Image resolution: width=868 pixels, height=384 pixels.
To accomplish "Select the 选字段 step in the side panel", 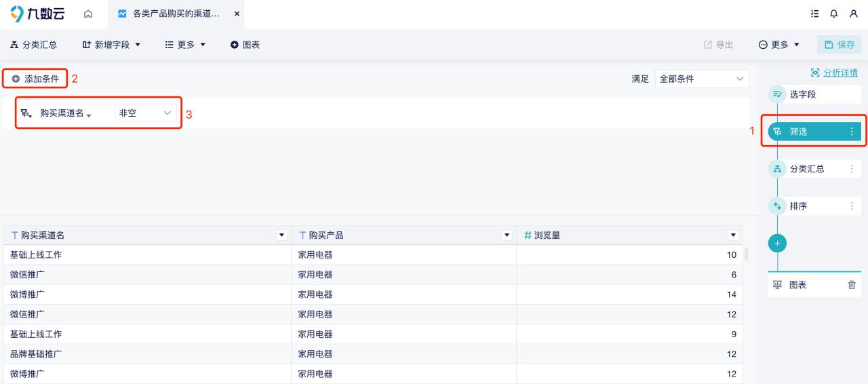I will pyautogui.click(x=803, y=94).
